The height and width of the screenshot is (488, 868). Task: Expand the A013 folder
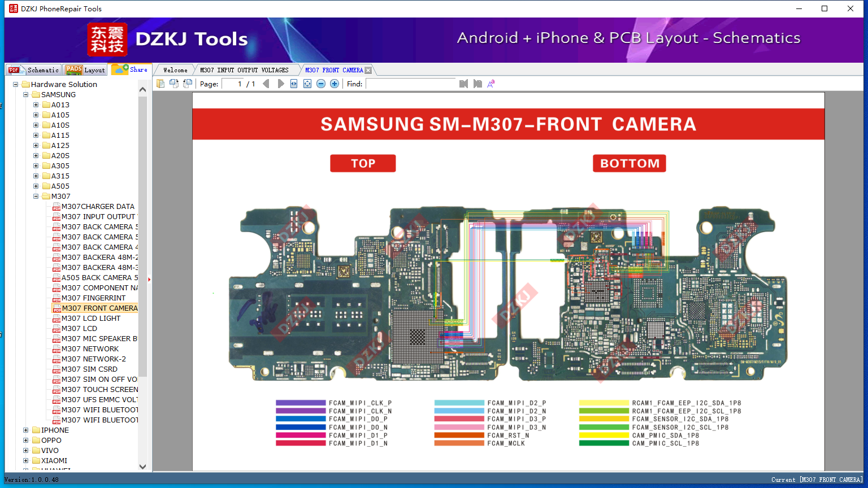(x=36, y=105)
